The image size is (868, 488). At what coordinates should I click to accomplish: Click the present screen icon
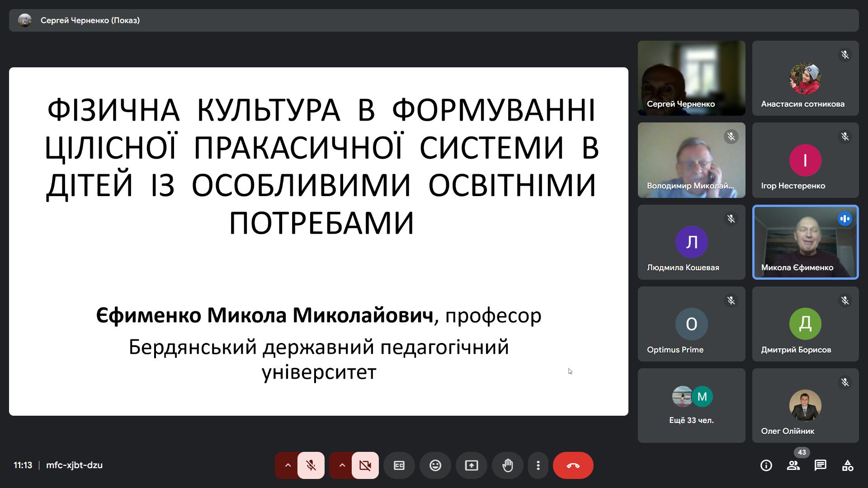tap(471, 465)
